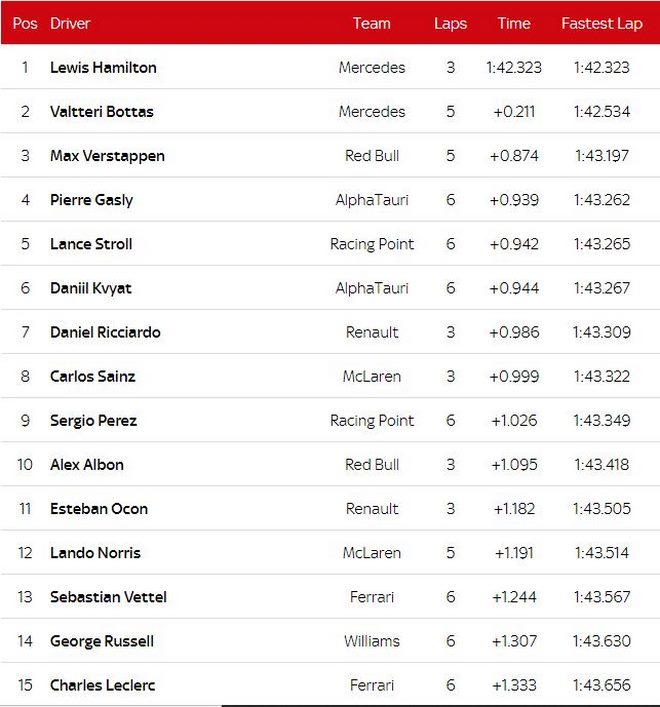660x707 pixels.
Task: Select the Fastest Lap column header
Action: (x=602, y=23)
